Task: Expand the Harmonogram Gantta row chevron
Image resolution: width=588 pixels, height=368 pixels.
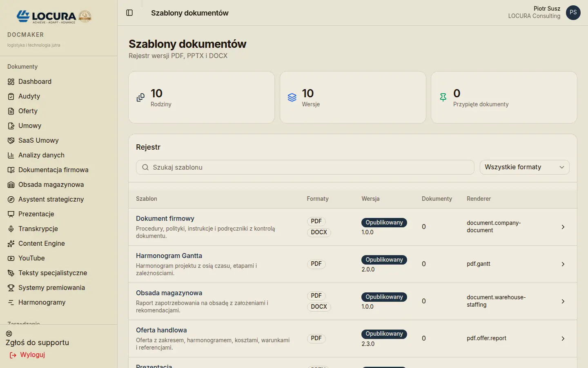Action: (x=563, y=264)
